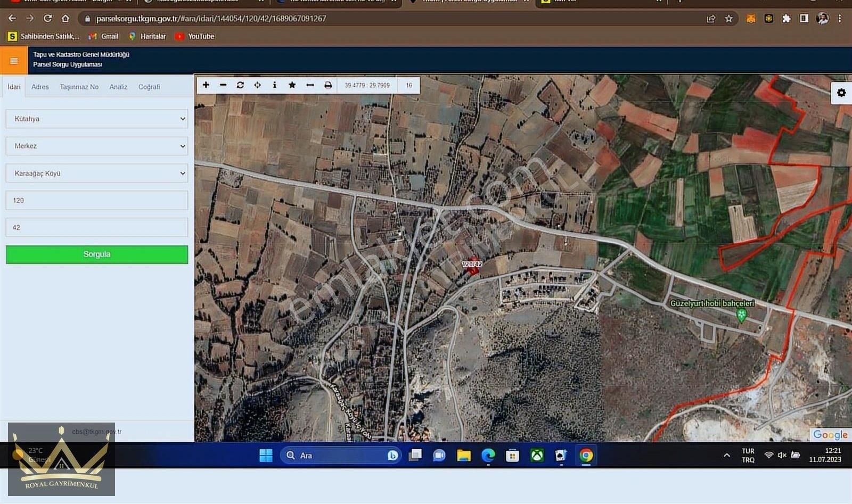Open Güzelyurt hobi bahçeleri map pin

741,315
